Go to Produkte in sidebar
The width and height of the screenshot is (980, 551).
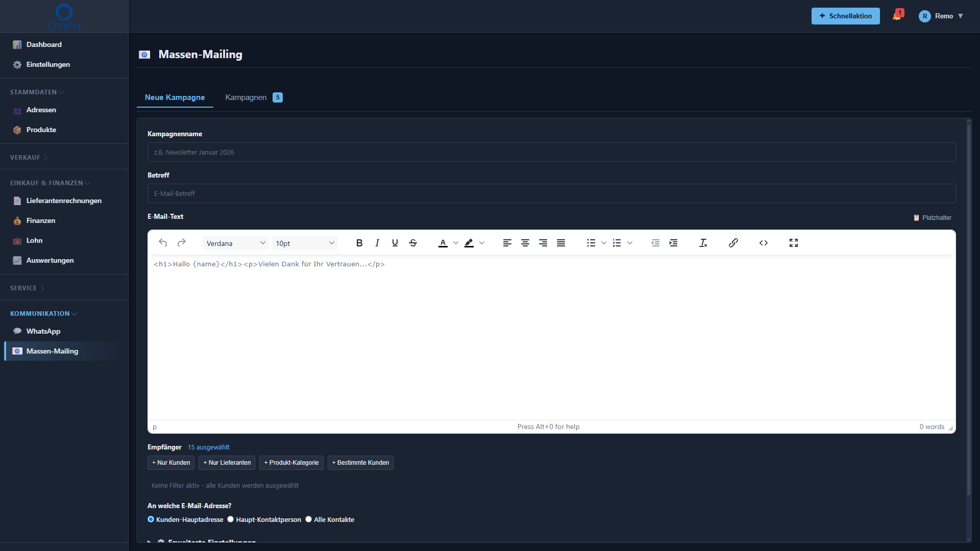pos(64,130)
